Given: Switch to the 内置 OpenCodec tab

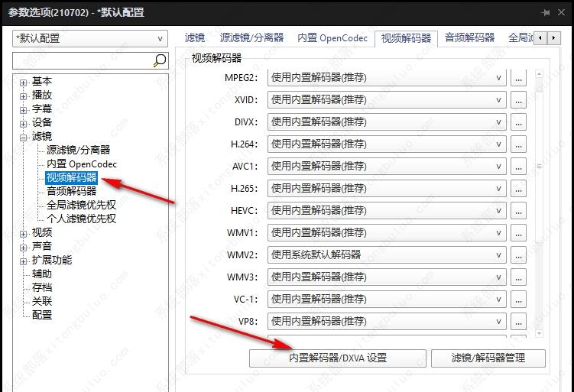Looking at the screenshot, I should pos(332,37).
